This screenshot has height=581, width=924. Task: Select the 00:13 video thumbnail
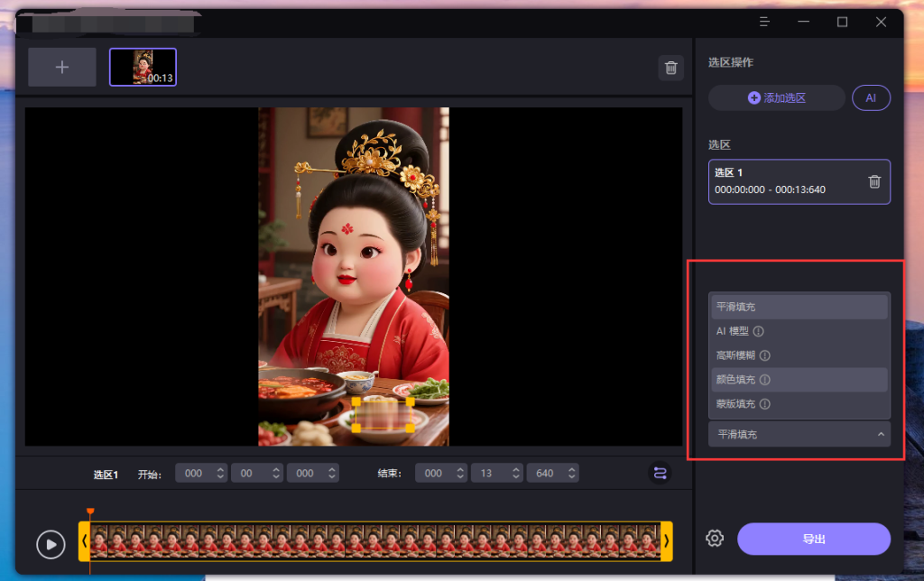pos(143,67)
